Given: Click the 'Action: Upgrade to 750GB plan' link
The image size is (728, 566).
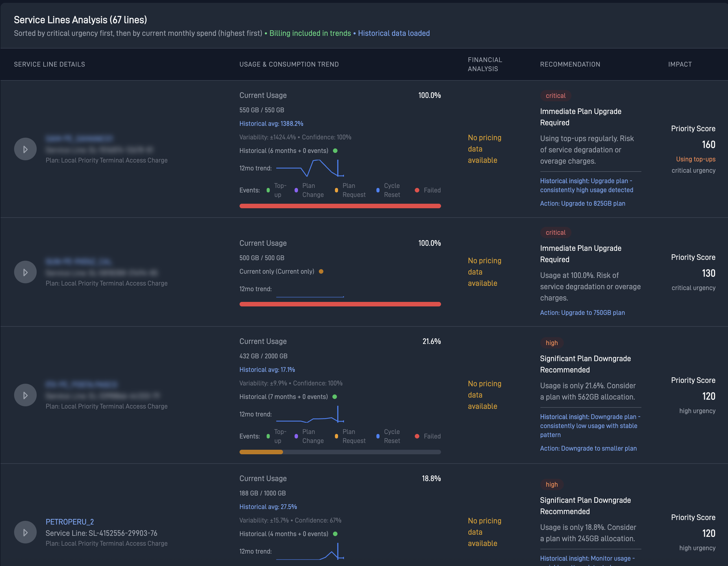Looking at the screenshot, I should [582, 313].
